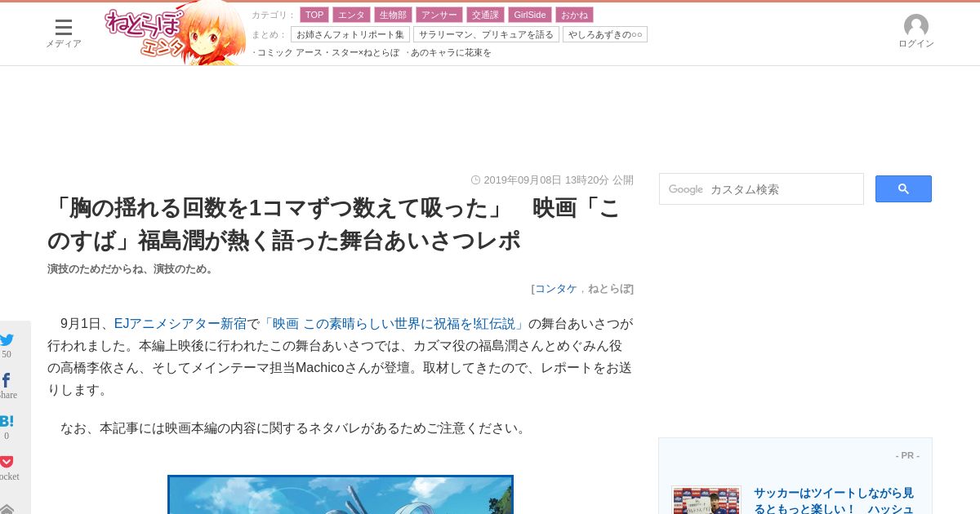Open お姉さんフォトリポート集 summary link
This screenshot has height=514, width=980.
point(350,34)
